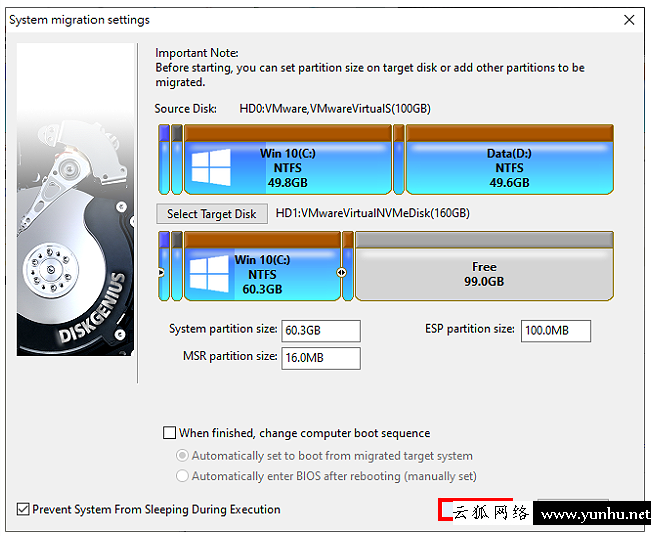Select source Win 10(C:) 49.8GB partition
The image size is (654, 536).
pyautogui.click(x=288, y=159)
